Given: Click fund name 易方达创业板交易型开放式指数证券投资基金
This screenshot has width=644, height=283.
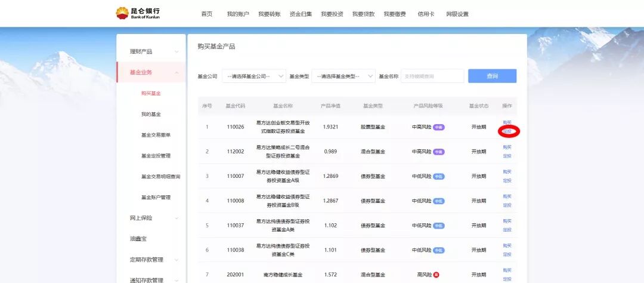Looking at the screenshot, I should click(x=283, y=127).
